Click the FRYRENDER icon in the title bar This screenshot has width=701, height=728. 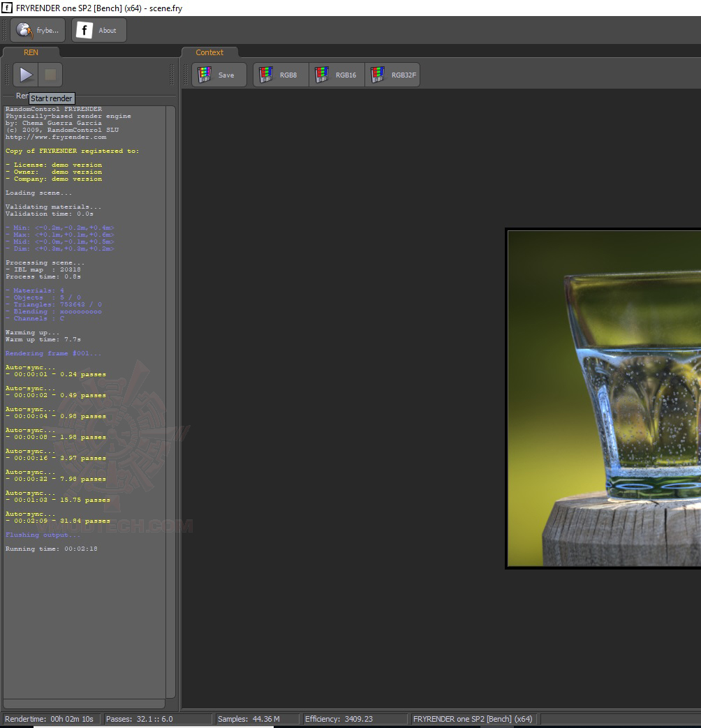click(x=7, y=8)
